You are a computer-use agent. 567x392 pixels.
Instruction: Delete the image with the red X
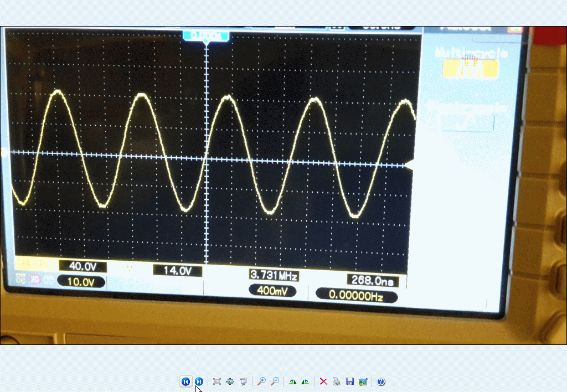(323, 381)
